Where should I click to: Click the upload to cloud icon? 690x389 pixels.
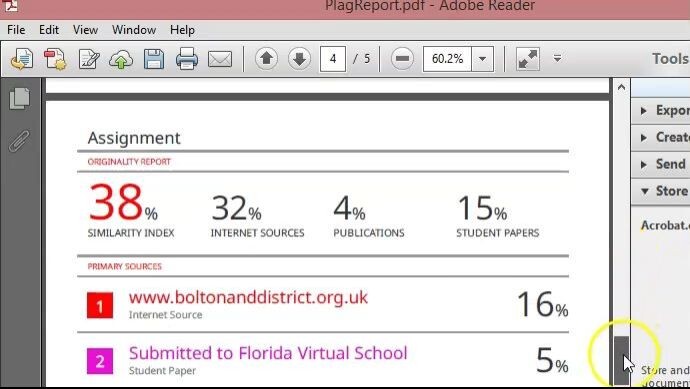(x=121, y=59)
